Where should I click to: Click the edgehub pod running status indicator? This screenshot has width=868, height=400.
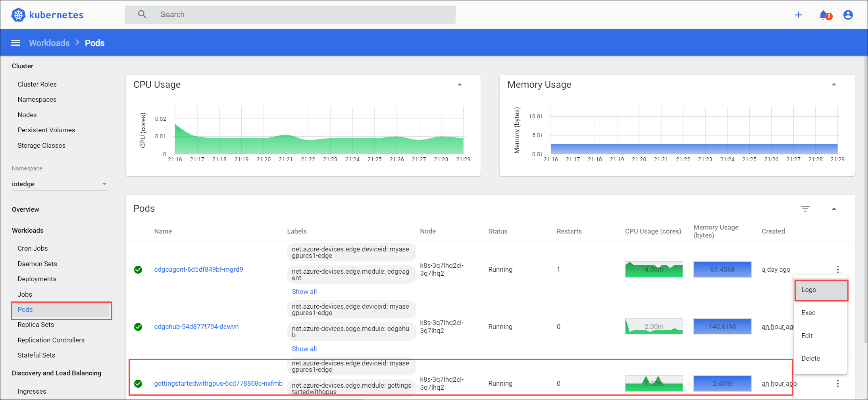[x=500, y=327]
